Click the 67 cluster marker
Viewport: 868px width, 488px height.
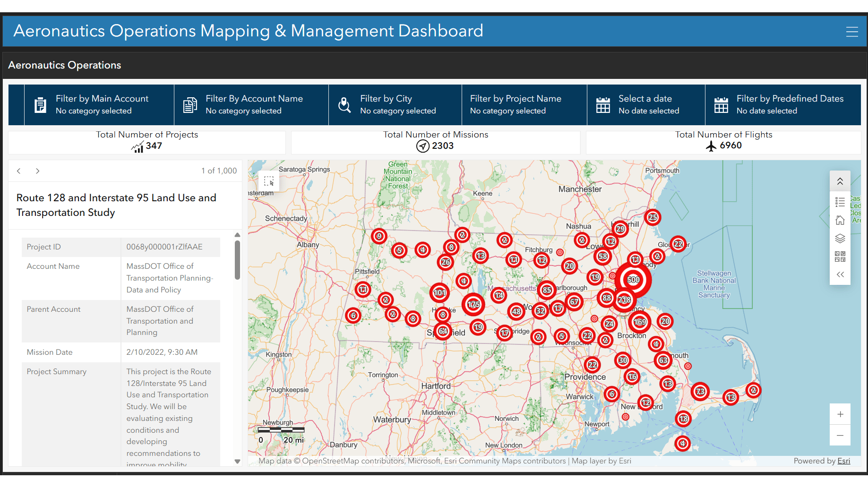(574, 302)
